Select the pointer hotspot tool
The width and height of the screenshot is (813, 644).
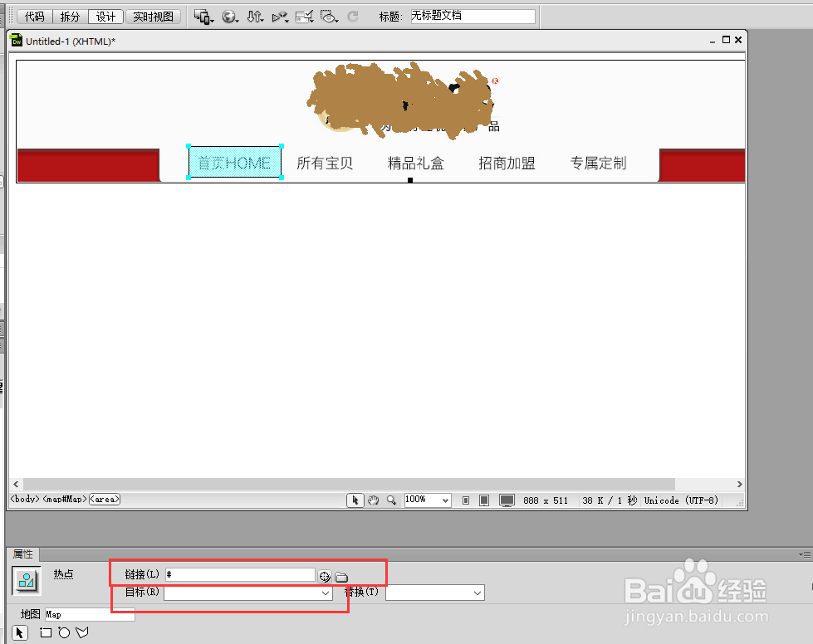click(x=20, y=632)
